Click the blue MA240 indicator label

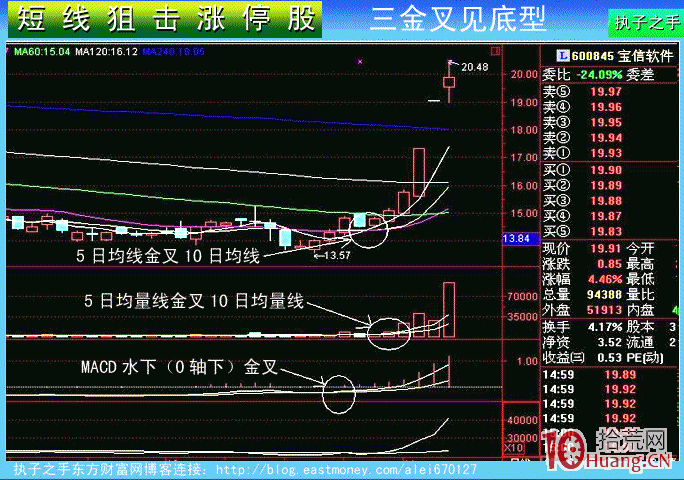[174, 51]
